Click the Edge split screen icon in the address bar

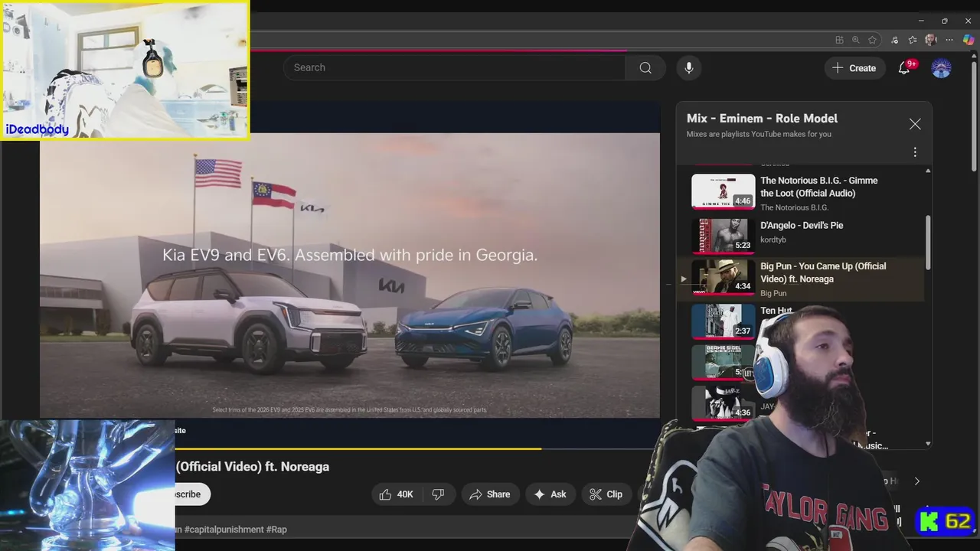(839, 40)
